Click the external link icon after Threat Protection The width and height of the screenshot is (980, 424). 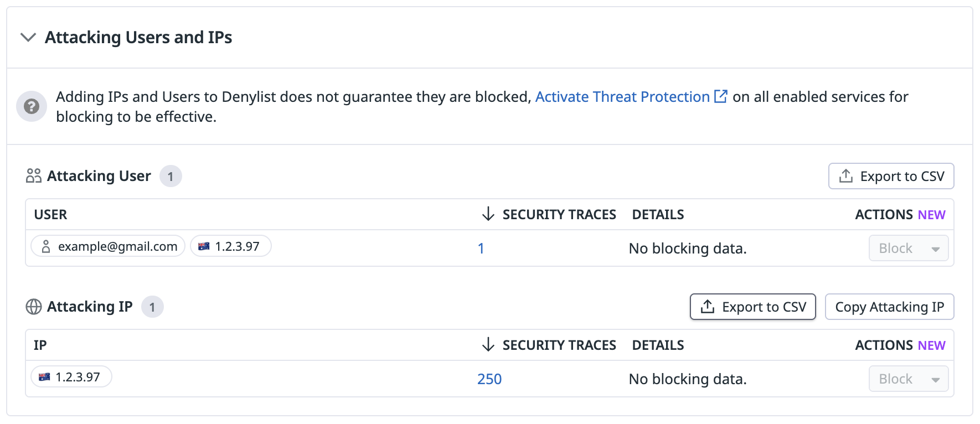click(x=720, y=96)
